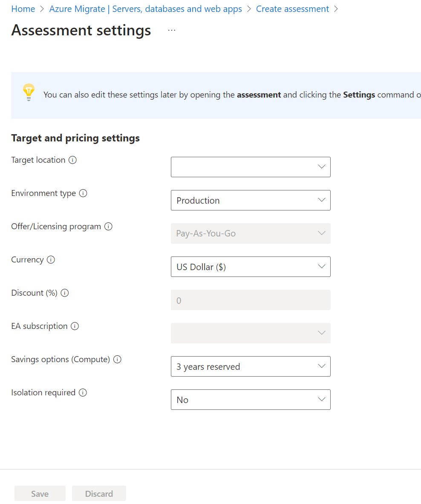Click the Discard button

(99, 493)
